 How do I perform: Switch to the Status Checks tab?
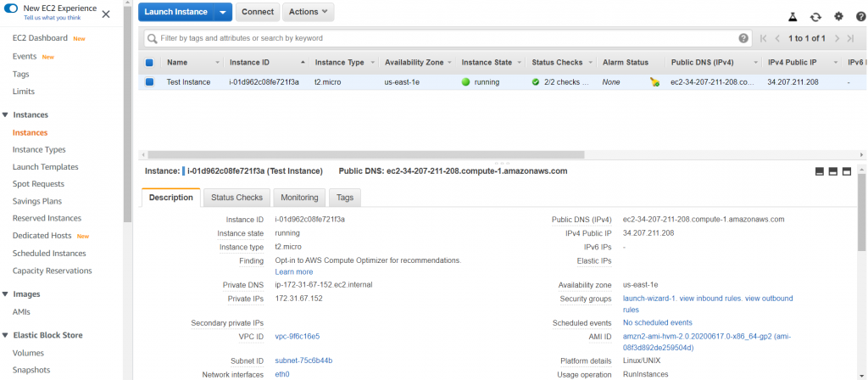coord(236,197)
